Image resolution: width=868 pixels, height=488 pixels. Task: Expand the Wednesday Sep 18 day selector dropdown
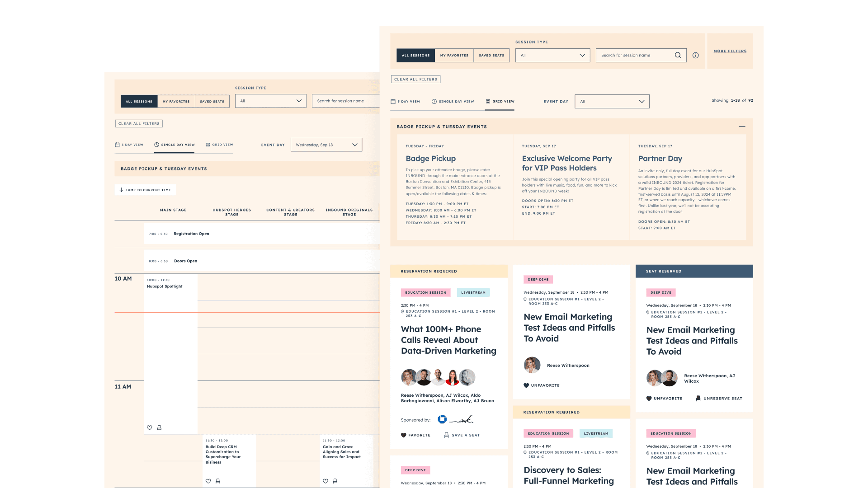(327, 144)
